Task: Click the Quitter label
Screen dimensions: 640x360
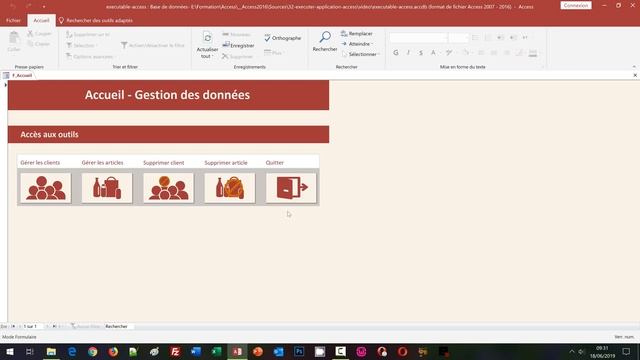Action: click(275, 162)
